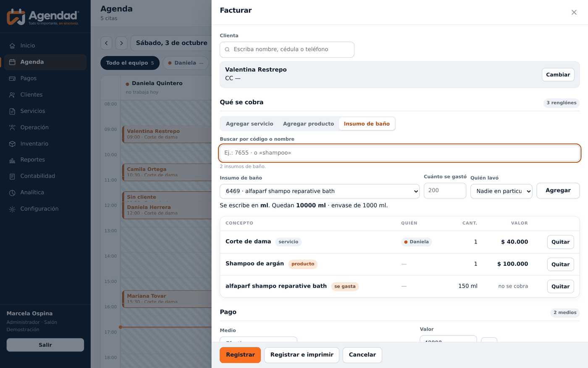The image size is (588, 368).
Task: Select the Insumo de baño tab
Action: pos(367,124)
